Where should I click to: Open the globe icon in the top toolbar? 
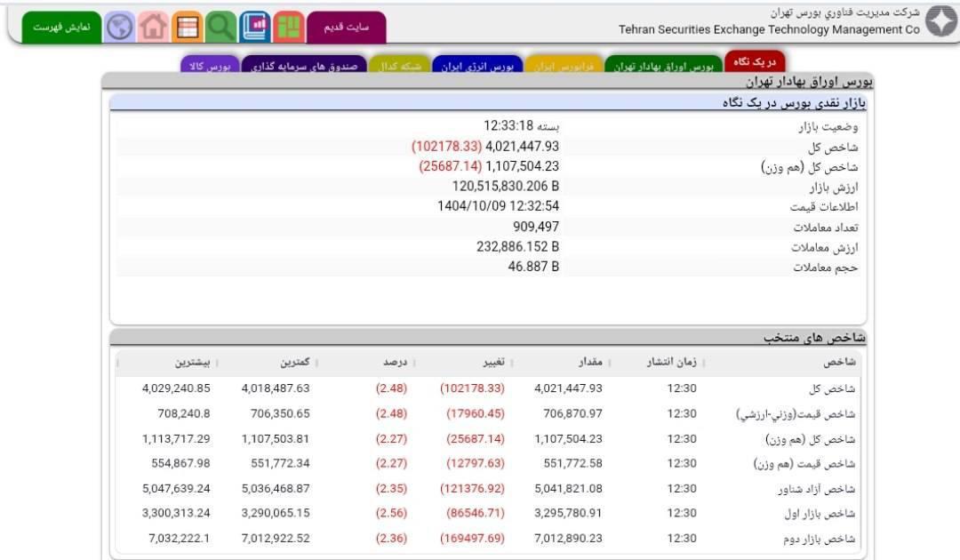(118, 26)
